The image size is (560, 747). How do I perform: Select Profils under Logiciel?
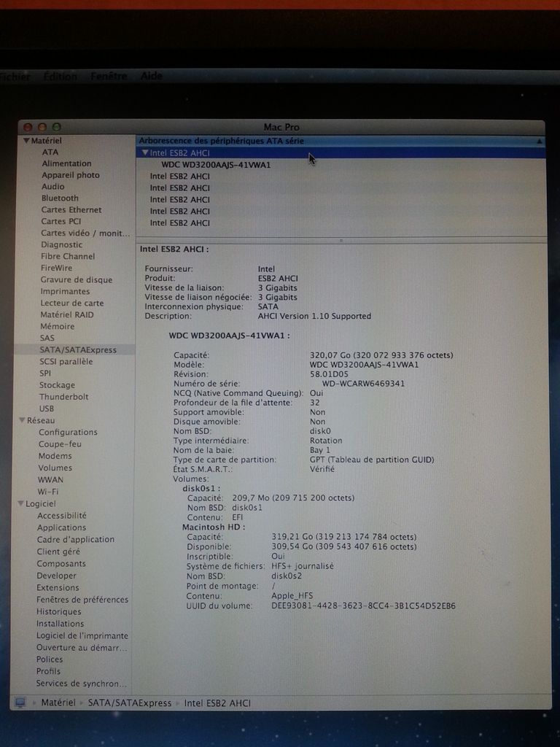(x=49, y=671)
